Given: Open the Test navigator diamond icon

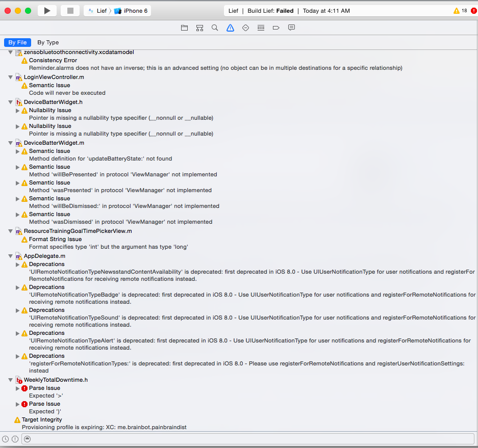Looking at the screenshot, I should point(245,28).
